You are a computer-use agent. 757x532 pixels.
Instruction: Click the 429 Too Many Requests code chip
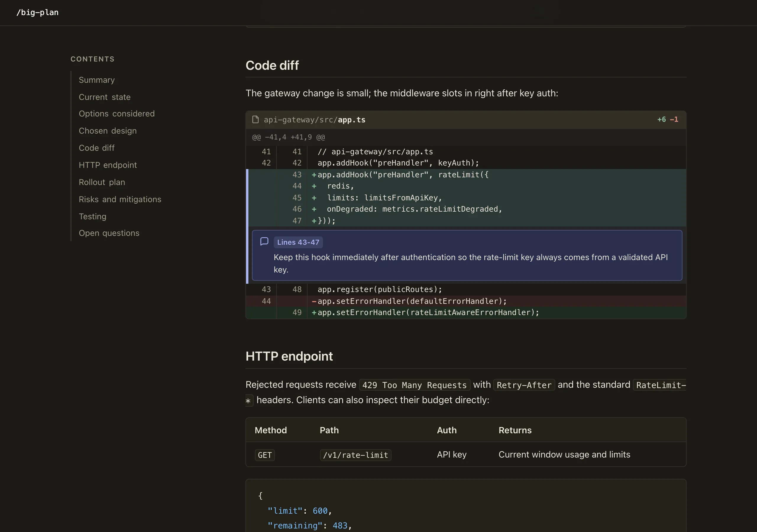coord(415,385)
